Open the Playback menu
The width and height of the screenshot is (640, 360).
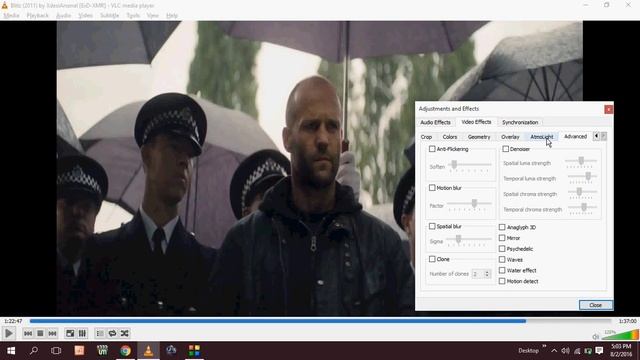coord(38,16)
